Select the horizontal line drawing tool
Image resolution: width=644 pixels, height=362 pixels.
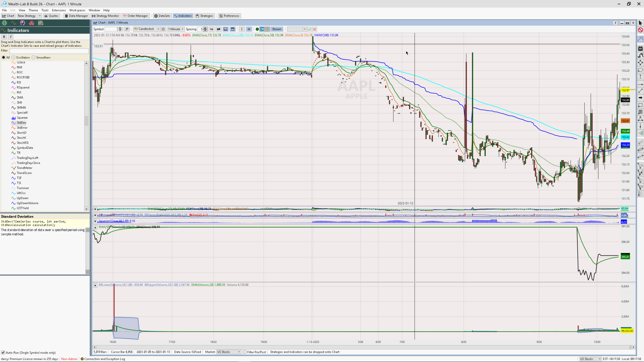640,84
